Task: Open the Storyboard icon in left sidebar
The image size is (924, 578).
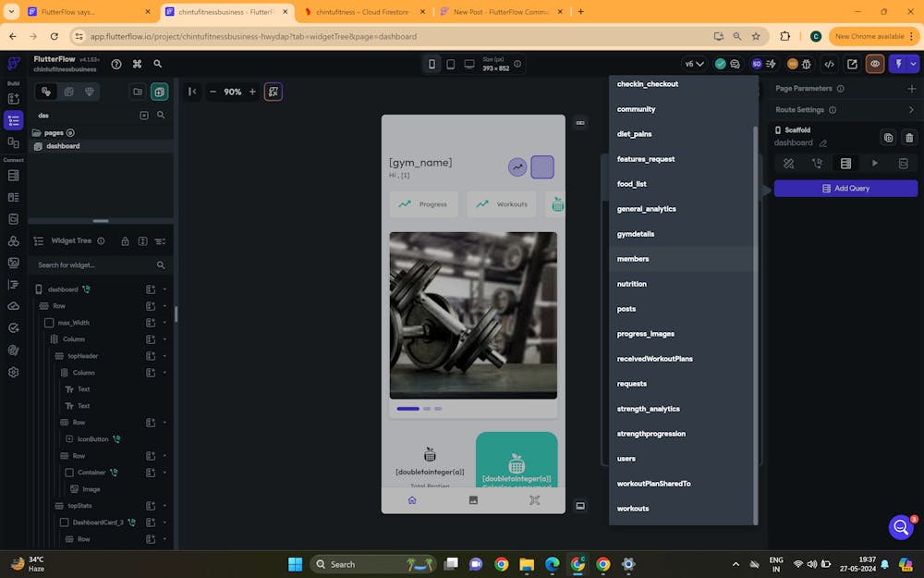Action: (14, 142)
